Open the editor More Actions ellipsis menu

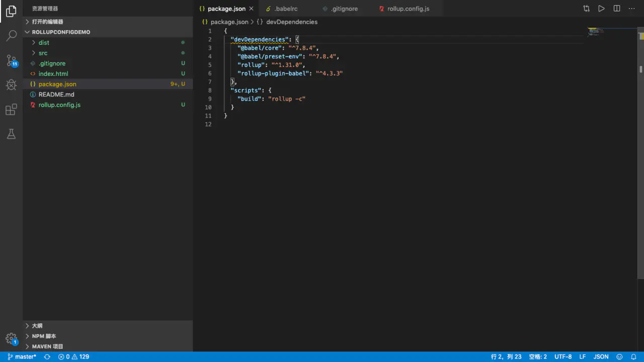tap(631, 9)
